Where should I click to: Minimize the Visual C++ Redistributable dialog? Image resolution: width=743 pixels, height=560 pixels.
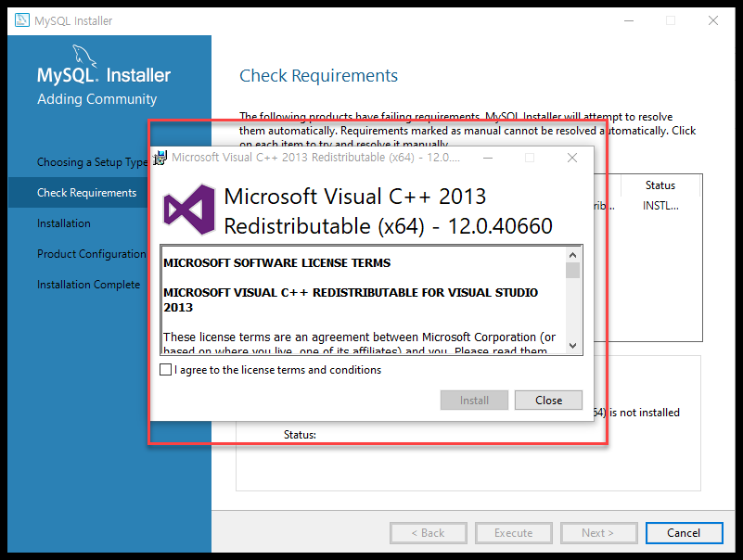(488, 158)
